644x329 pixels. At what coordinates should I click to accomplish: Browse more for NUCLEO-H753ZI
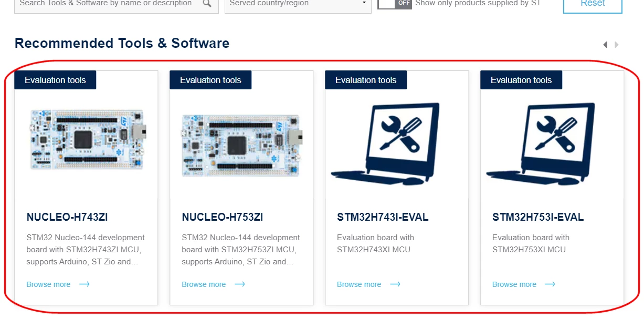pyautogui.click(x=204, y=284)
